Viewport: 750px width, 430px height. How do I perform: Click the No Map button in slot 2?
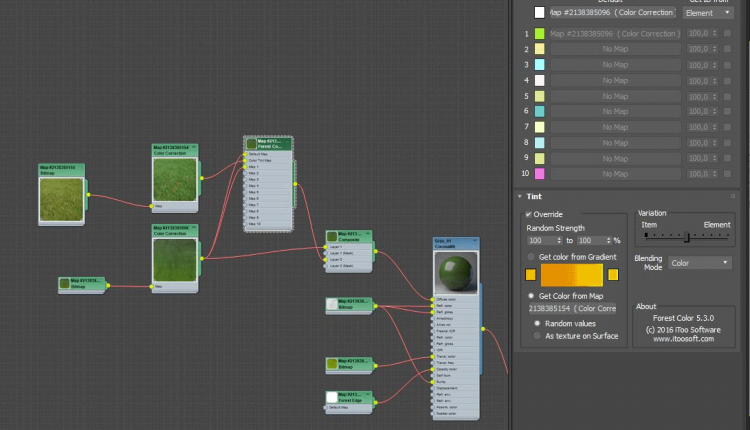click(x=614, y=49)
